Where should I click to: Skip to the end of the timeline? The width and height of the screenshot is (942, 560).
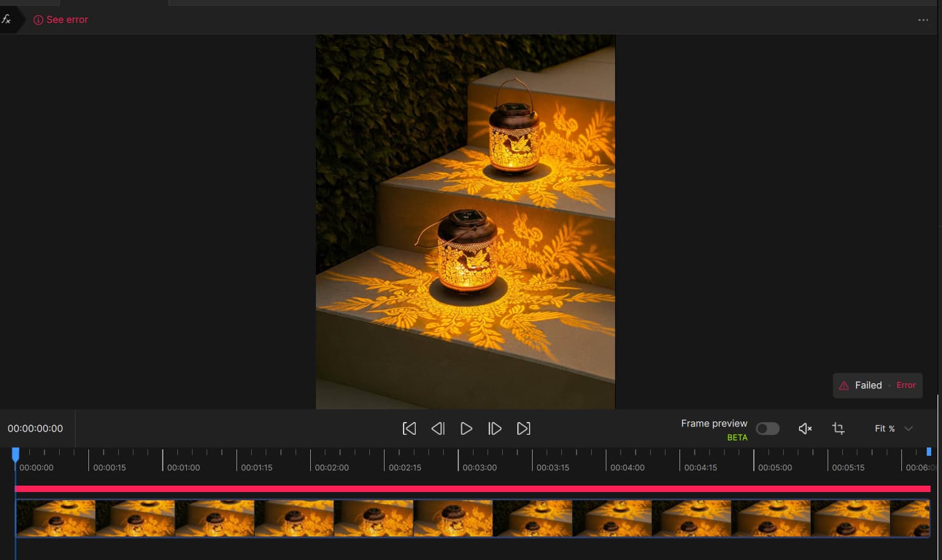point(523,428)
